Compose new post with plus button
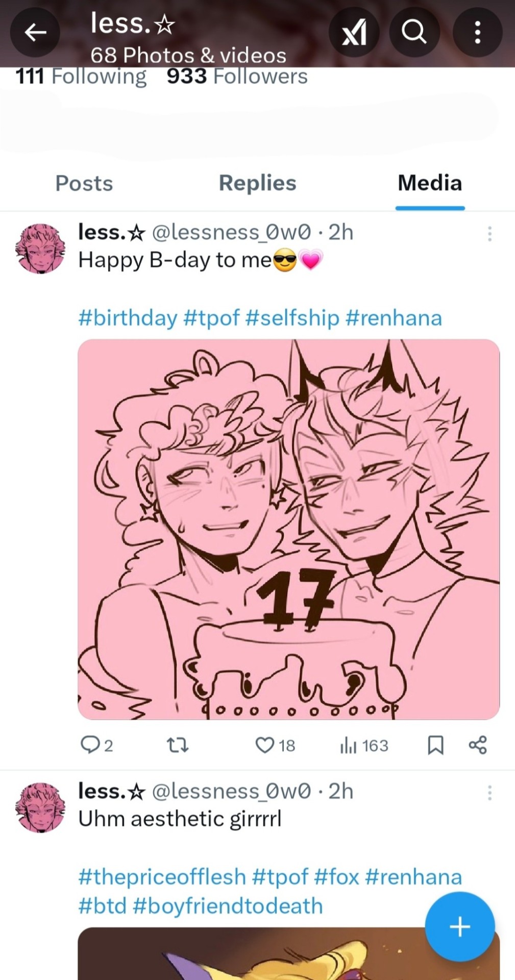The image size is (515, 980). point(460,926)
